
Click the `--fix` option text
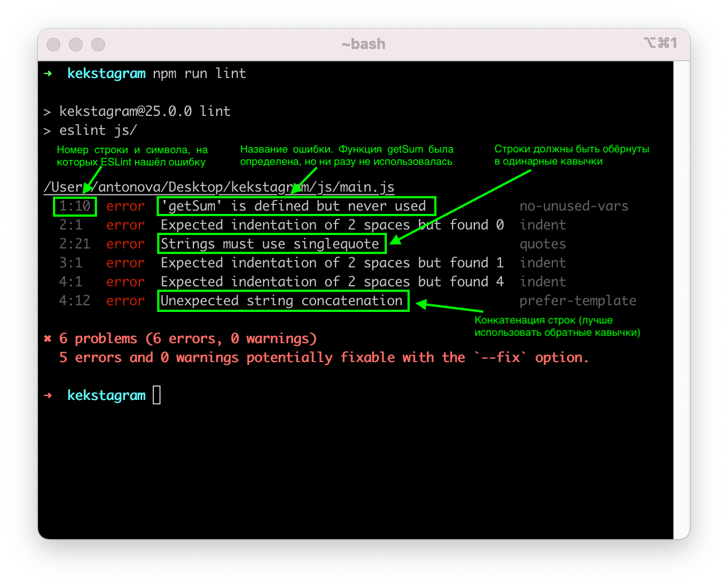pos(501,358)
